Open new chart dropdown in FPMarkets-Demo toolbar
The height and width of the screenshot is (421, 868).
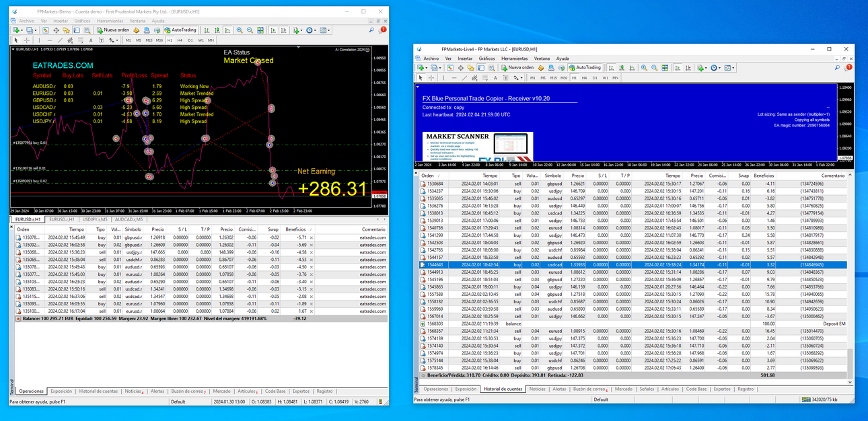pyautogui.click(x=17, y=30)
